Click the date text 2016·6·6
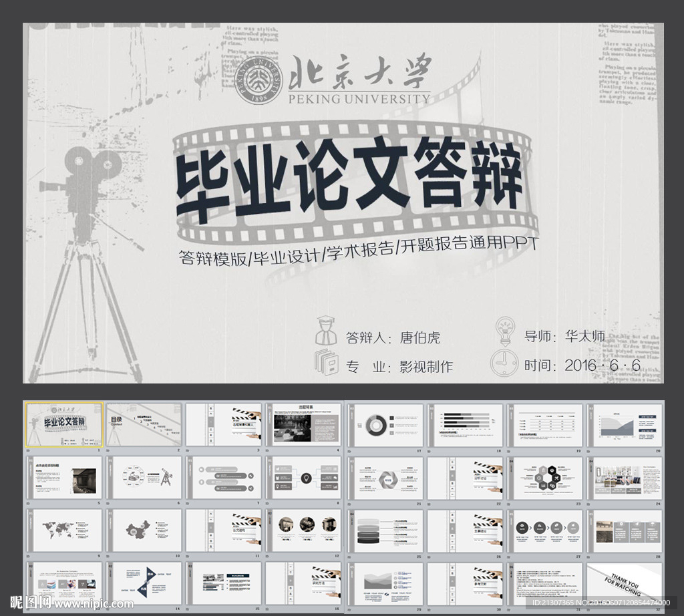The image size is (684, 616). pyautogui.click(x=602, y=365)
